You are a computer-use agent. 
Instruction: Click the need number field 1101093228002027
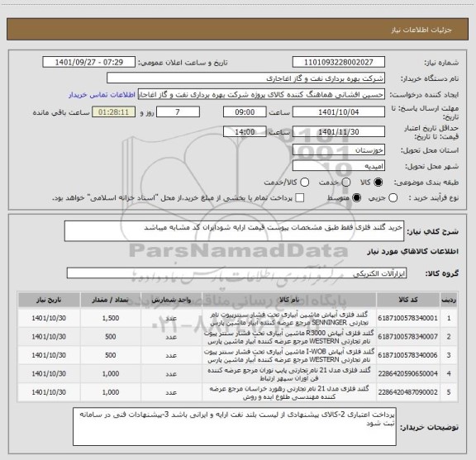pyautogui.click(x=339, y=62)
